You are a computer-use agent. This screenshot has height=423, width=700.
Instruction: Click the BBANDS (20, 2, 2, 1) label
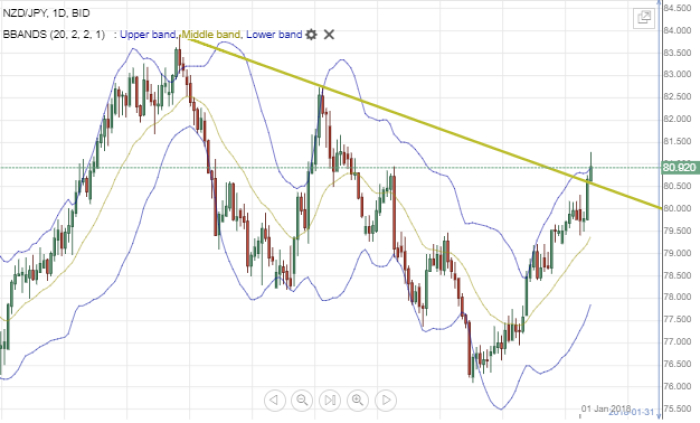click(54, 34)
